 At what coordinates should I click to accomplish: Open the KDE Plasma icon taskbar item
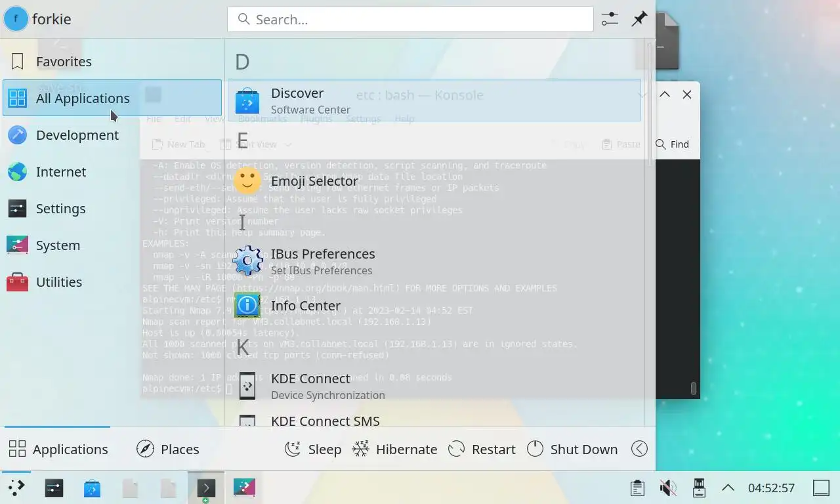[x=244, y=488]
